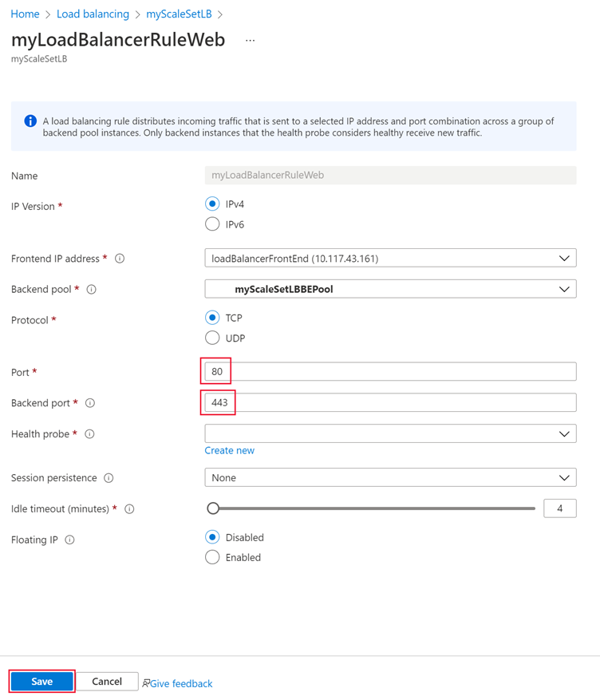Click info icon beside Backend pool label
Screen dimensions: 600x700
click(91, 290)
